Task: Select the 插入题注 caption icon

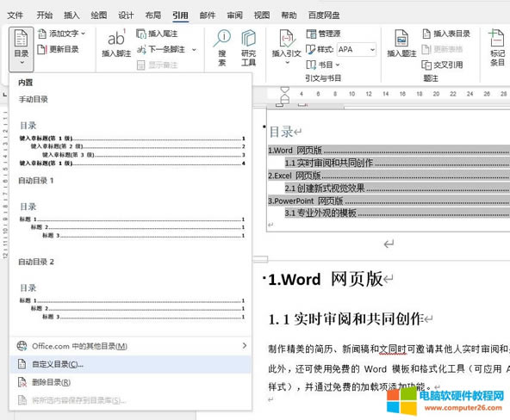Action: click(401, 43)
